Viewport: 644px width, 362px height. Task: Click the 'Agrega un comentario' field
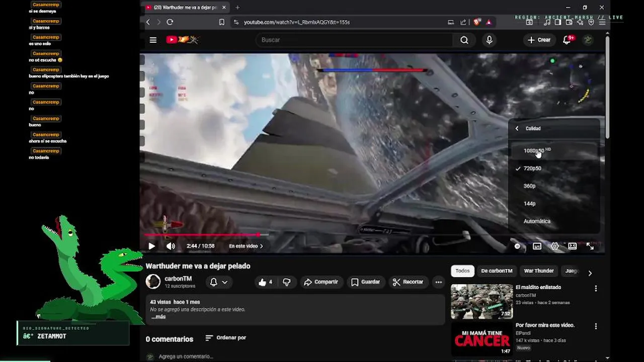186,356
